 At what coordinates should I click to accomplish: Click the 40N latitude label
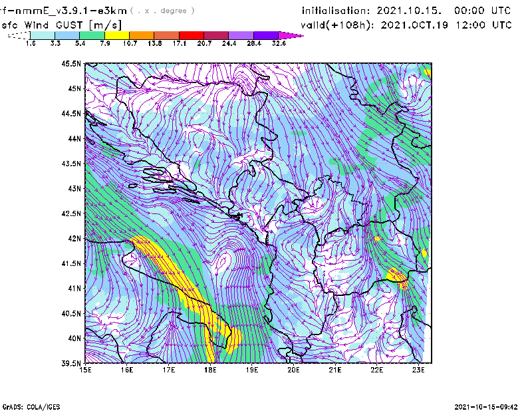[74, 339]
